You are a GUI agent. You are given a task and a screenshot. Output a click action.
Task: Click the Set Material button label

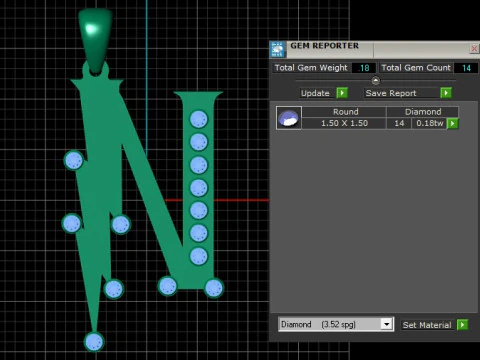click(x=427, y=325)
